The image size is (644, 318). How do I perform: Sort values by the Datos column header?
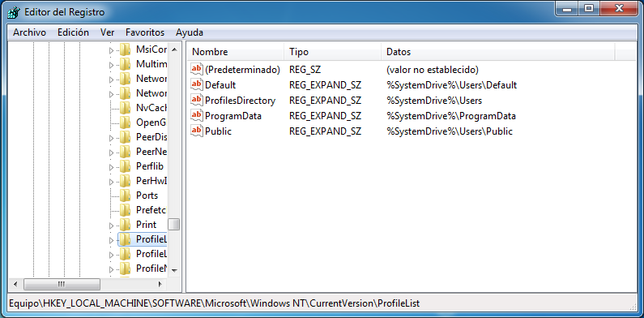pyautogui.click(x=498, y=52)
